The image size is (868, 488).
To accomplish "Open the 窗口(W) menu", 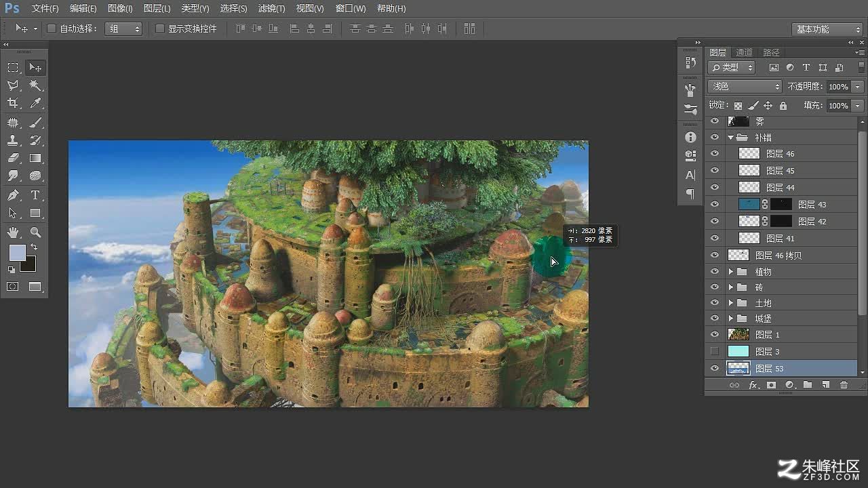I will tap(350, 9).
